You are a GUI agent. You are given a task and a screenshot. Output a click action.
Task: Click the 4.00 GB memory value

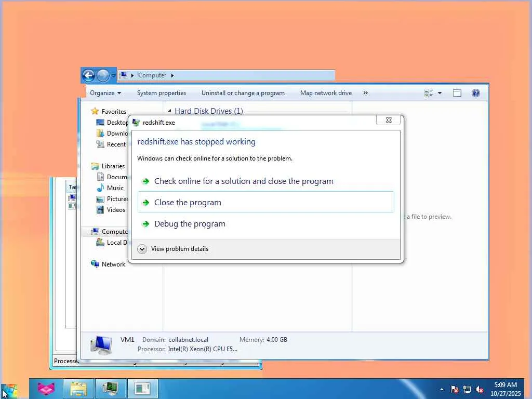(277, 340)
